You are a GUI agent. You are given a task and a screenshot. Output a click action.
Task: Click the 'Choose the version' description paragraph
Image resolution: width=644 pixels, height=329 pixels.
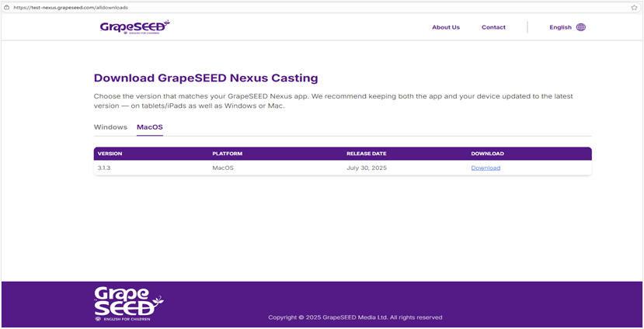333,101
